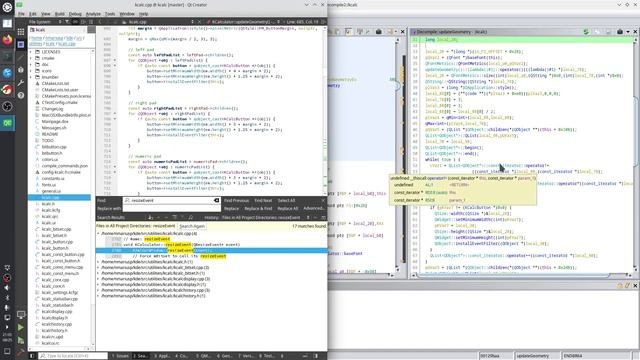This screenshot has width=640, height=360.
Task: Open the Analyze menu
Action: 93,13
